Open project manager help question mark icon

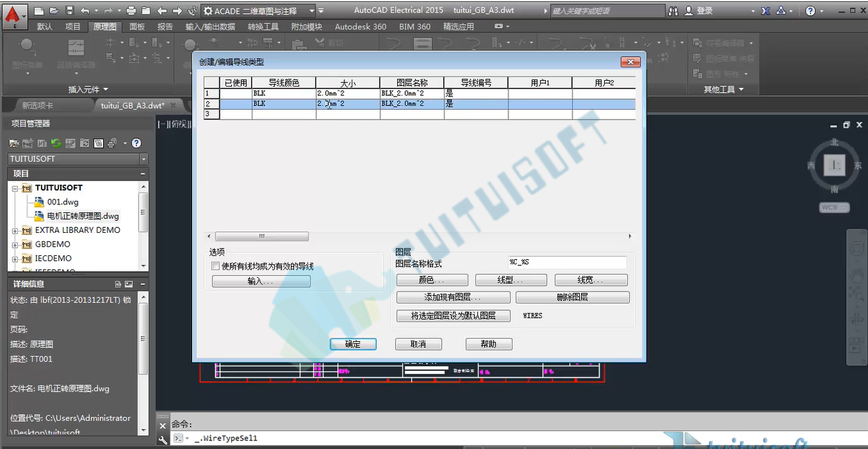pyautogui.click(x=136, y=143)
